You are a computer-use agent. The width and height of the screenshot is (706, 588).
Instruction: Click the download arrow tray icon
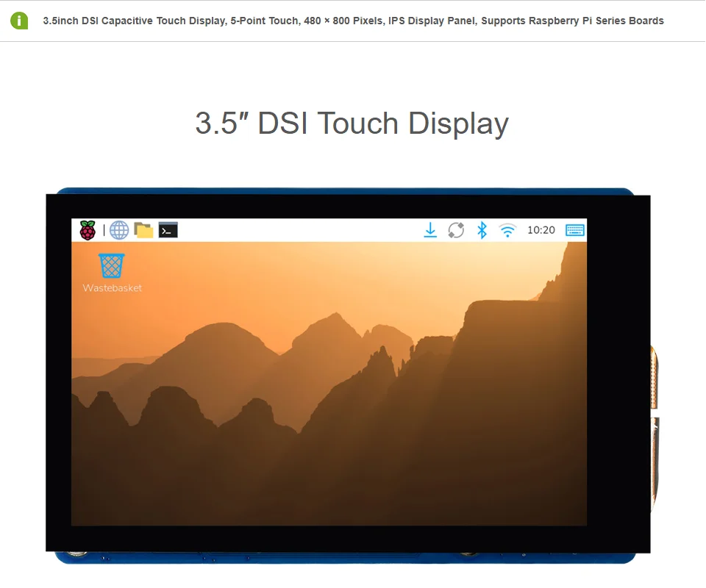[430, 230]
